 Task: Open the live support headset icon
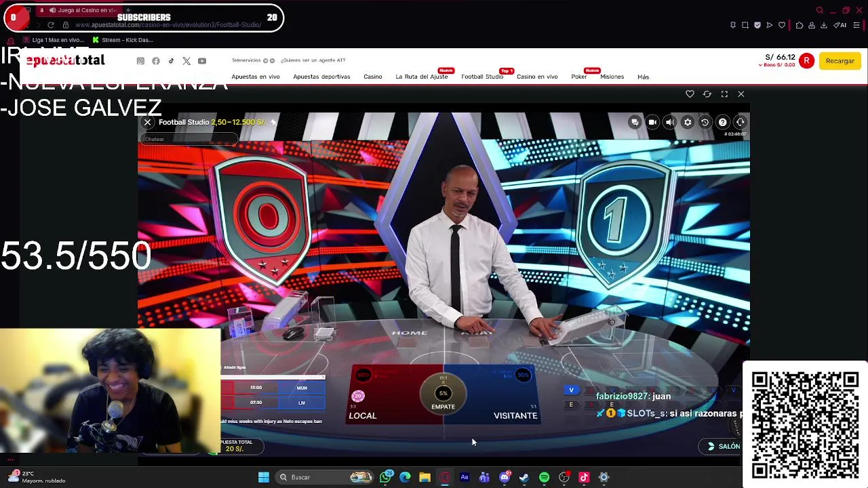click(x=741, y=122)
